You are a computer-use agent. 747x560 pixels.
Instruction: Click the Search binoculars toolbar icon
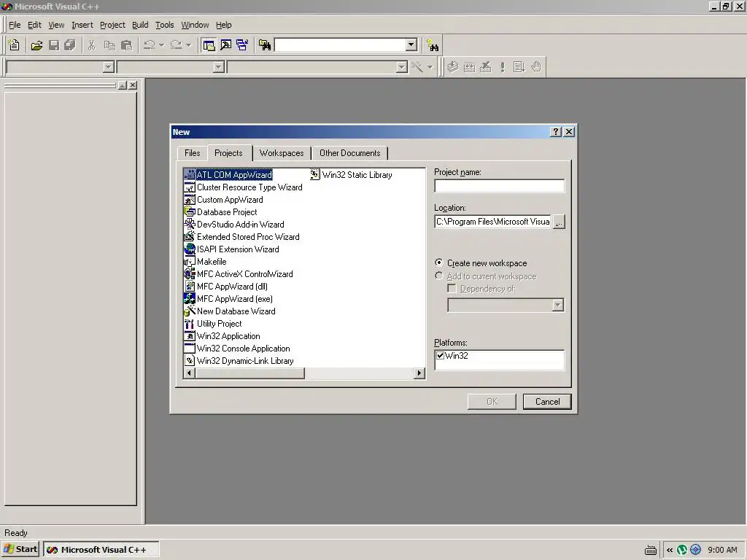click(433, 46)
